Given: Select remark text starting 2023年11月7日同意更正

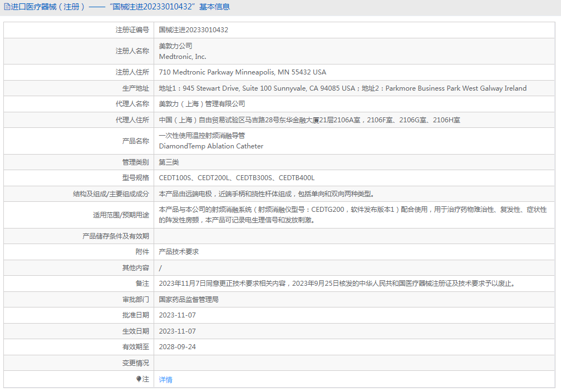Looking at the screenshot, I should (338, 284).
